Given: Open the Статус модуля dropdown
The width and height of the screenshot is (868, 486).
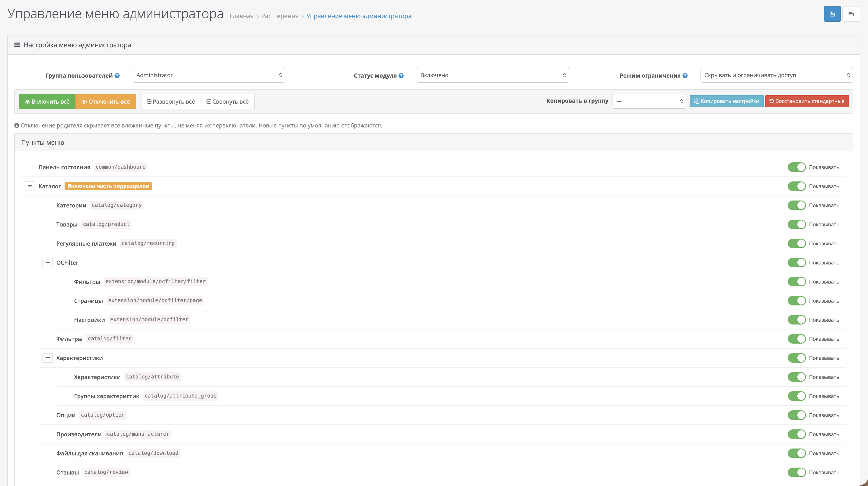Looking at the screenshot, I should coord(493,75).
